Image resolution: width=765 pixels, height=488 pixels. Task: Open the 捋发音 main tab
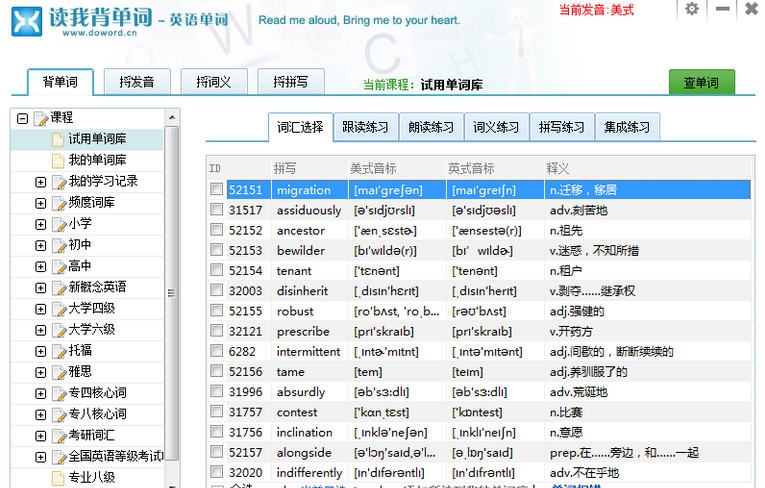[x=137, y=82]
